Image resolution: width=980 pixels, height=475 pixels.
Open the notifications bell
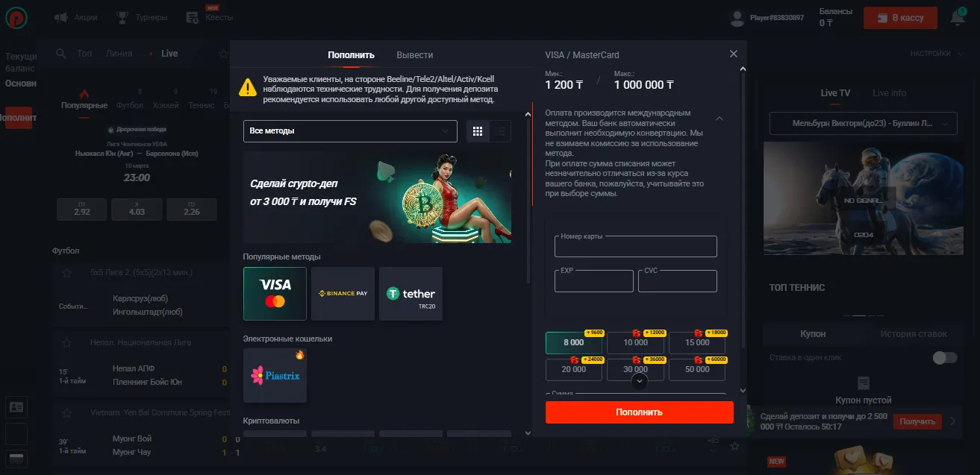(957, 17)
